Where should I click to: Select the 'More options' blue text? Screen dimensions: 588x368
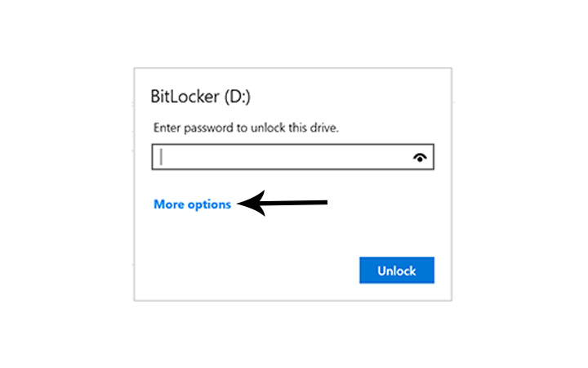pyautogui.click(x=193, y=204)
